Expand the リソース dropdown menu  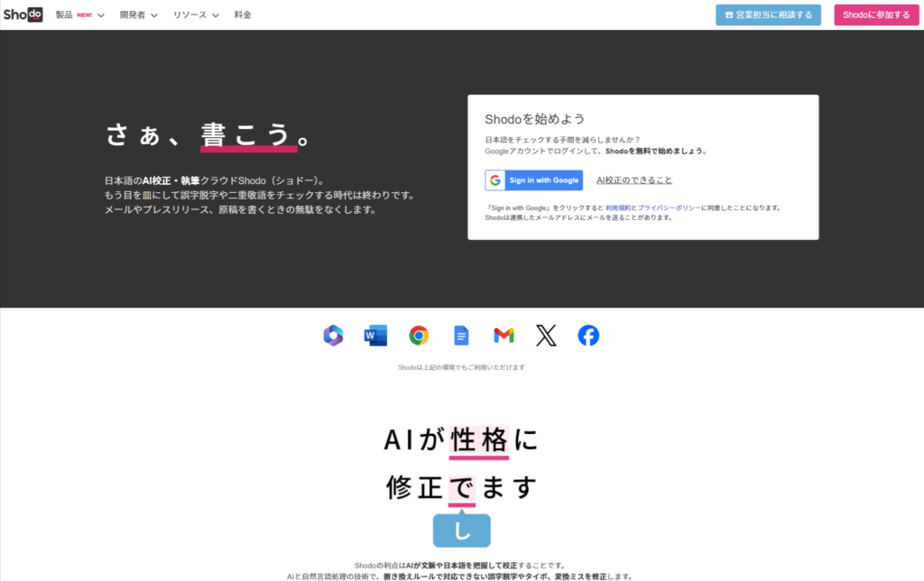(x=196, y=14)
